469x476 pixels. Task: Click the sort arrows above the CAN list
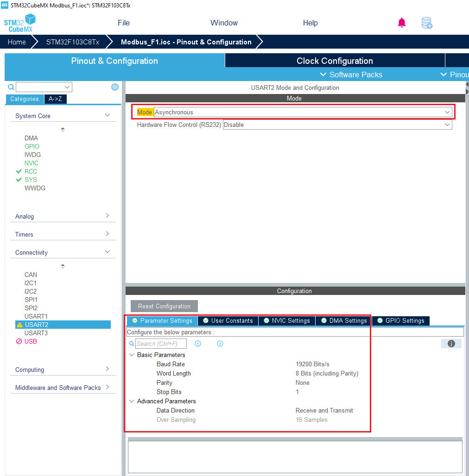[x=63, y=266]
